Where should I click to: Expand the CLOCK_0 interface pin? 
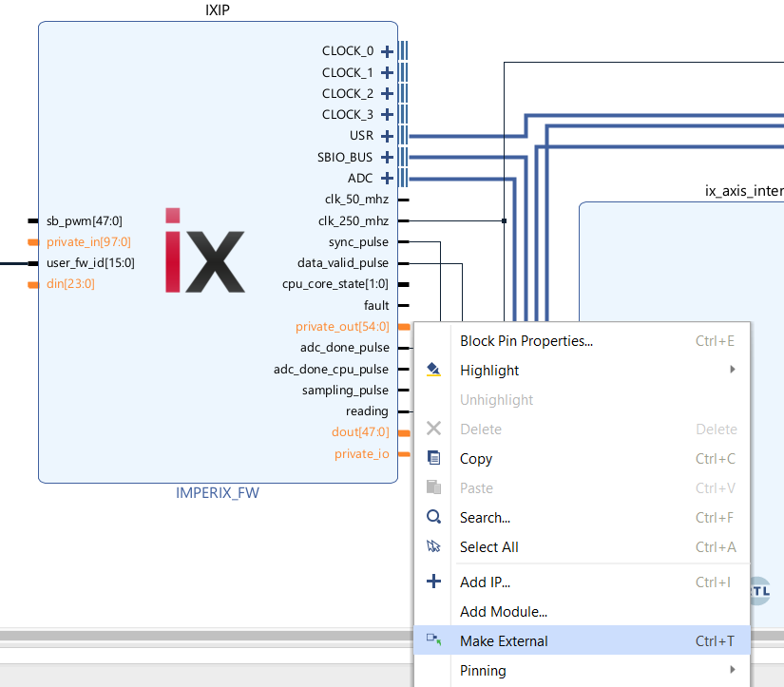(387, 51)
